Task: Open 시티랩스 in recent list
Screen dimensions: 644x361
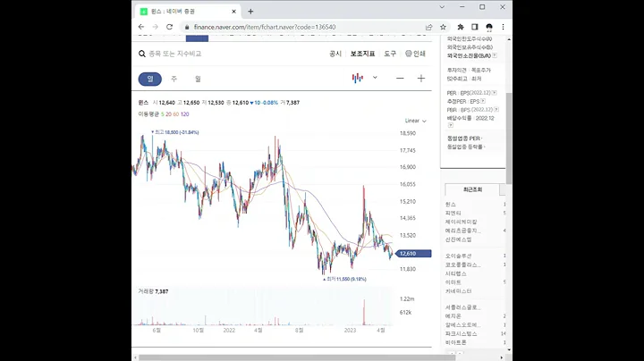Action: (x=456, y=273)
